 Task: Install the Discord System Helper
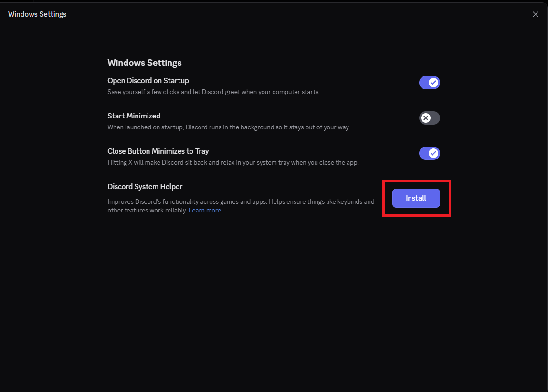pyautogui.click(x=416, y=198)
